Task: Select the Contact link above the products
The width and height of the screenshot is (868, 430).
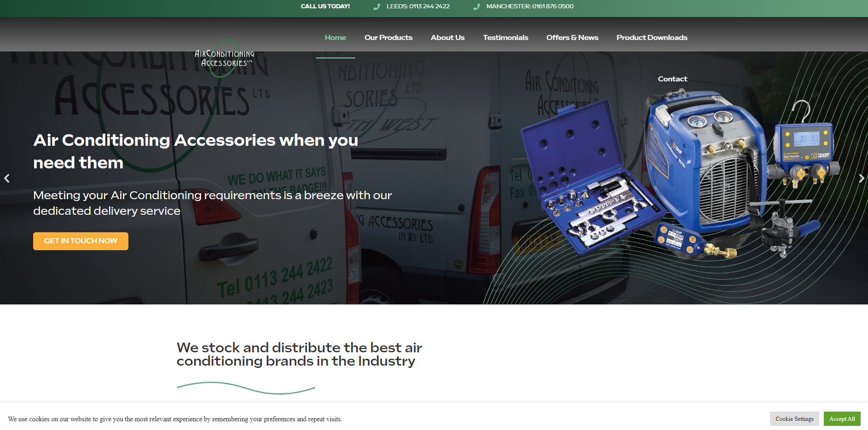Action: 672,79
